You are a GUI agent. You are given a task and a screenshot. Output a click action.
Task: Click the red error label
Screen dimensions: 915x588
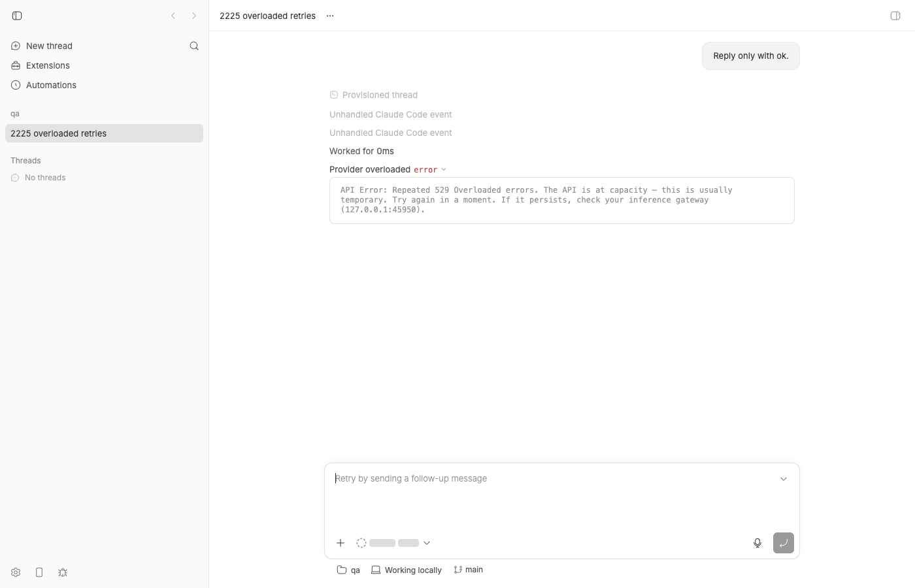(x=425, y=170)
